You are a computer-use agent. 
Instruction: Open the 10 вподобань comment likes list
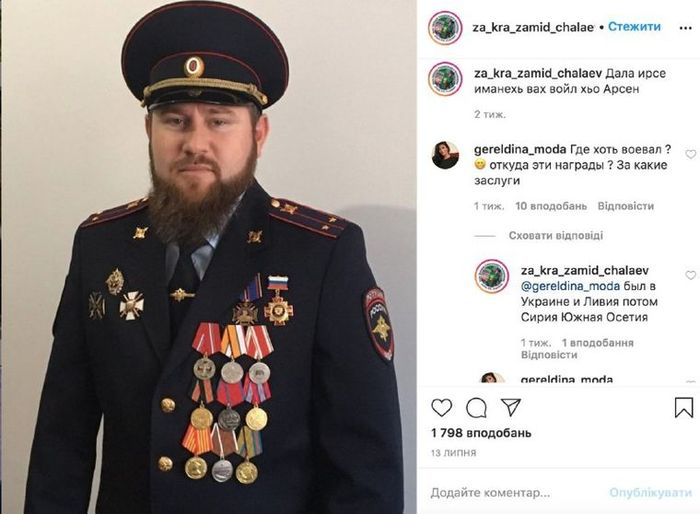tap(551, 206)
